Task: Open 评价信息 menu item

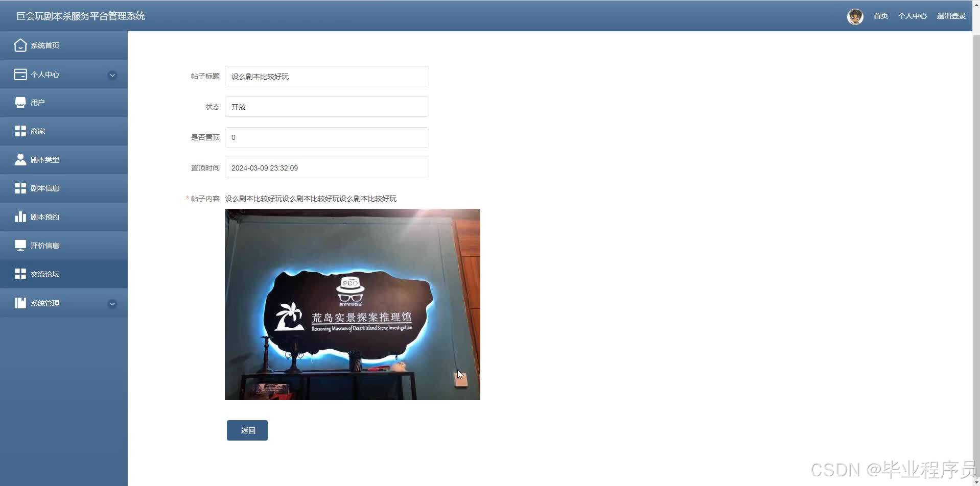Action: click(64, 246)
